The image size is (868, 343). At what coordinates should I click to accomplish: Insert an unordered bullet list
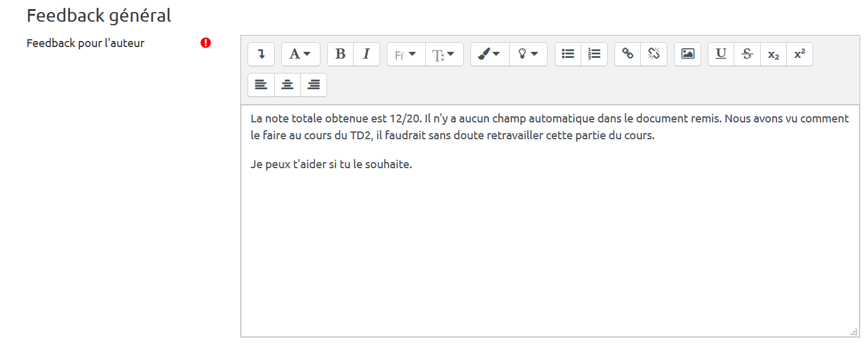point(567,54)
